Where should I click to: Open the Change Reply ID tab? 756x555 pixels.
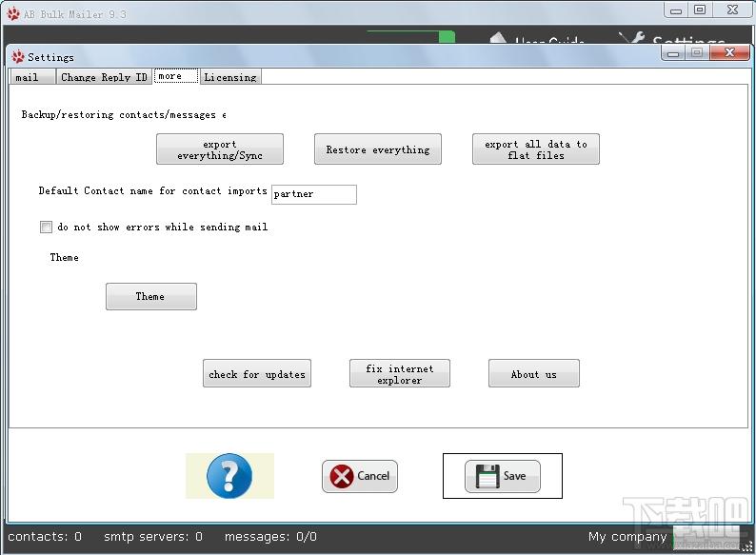click(104, 77)
